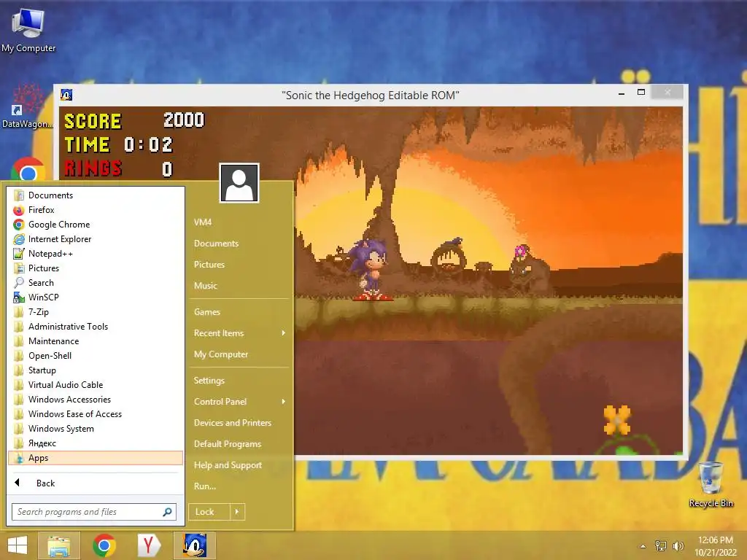Open the Control Panel submenu

[239, 402]
